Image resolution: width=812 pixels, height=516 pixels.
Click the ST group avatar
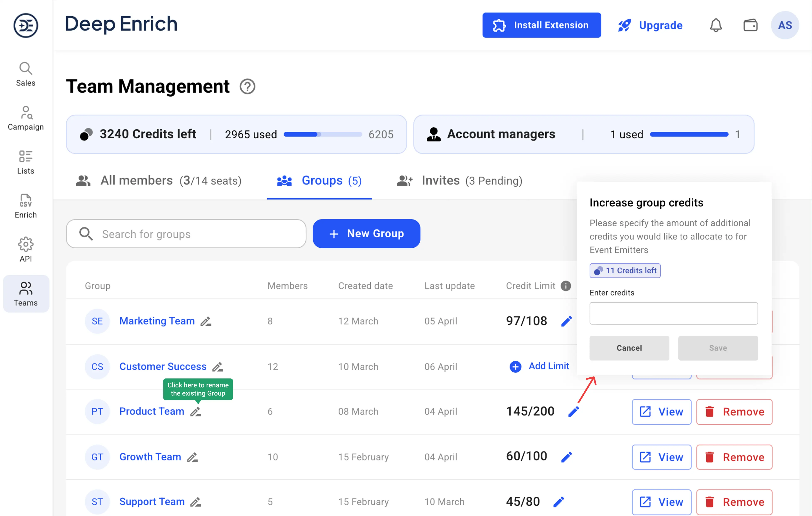(97, 502)
